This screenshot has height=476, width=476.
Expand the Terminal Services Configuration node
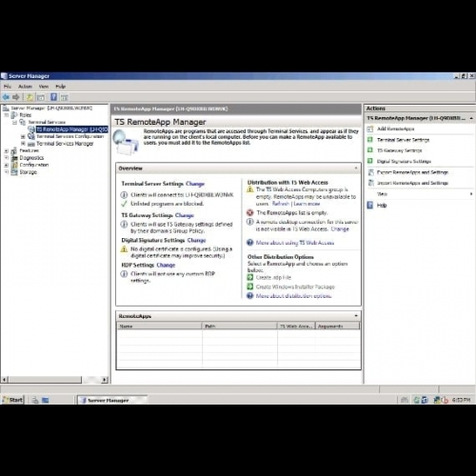[x=23, y=136]
